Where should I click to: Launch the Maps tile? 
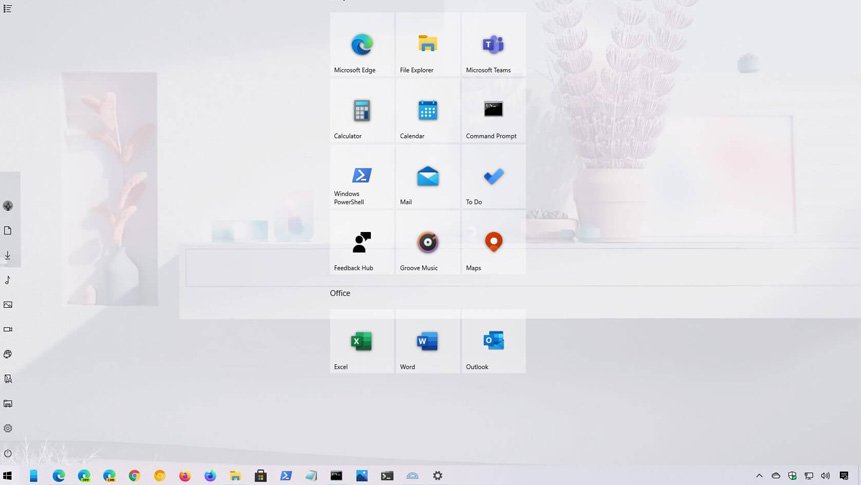493,242
